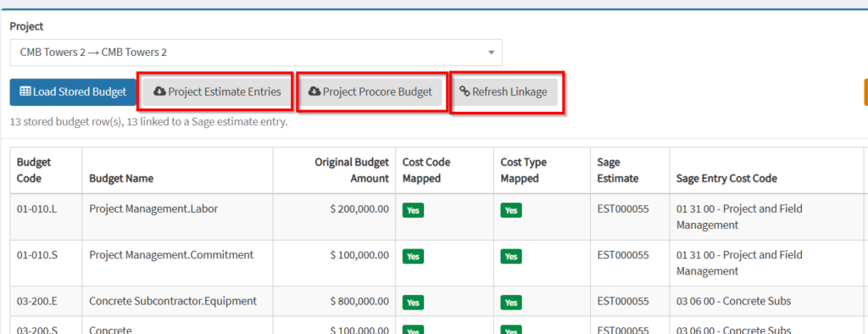868x334 pixels.
Task: Click the $ 100,000.00 amount in 01-010.S row
Action: click(359, 255)
